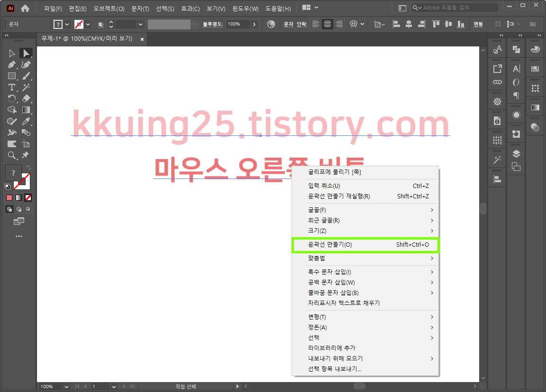Select the Eraser tool

[26, 98]
